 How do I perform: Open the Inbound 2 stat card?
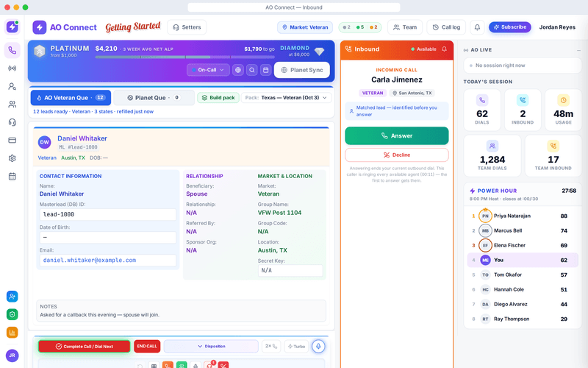pyautogui.click(x=523, y=110)
